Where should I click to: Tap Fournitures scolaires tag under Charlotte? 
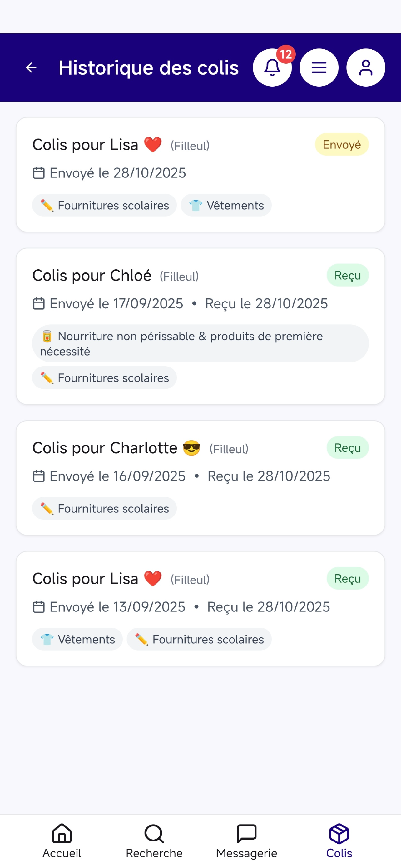pyautogui.click(x=104, y=508)
